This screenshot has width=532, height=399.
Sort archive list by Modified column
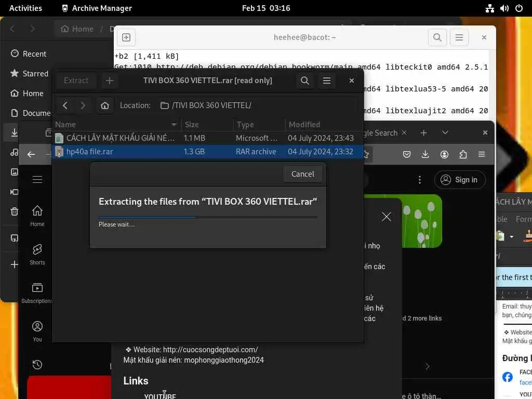point(324,125)
